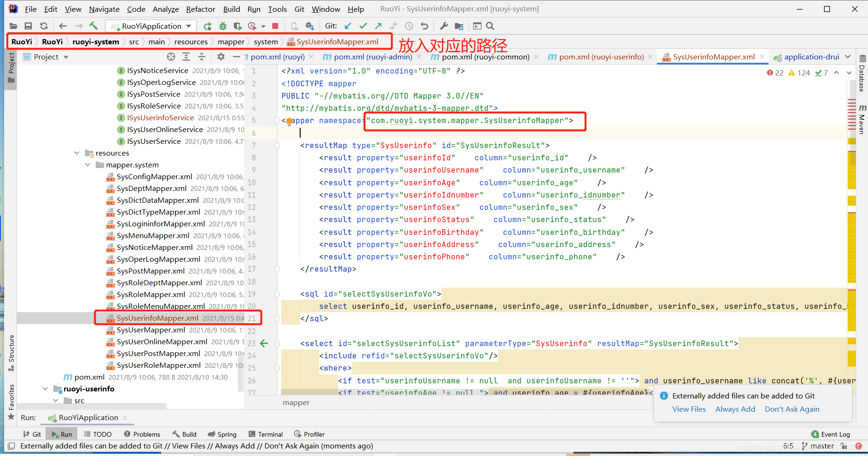The image size is (868, 456).
Task: Rollback changes with the undo arrow icon
Action: point(425,26)
